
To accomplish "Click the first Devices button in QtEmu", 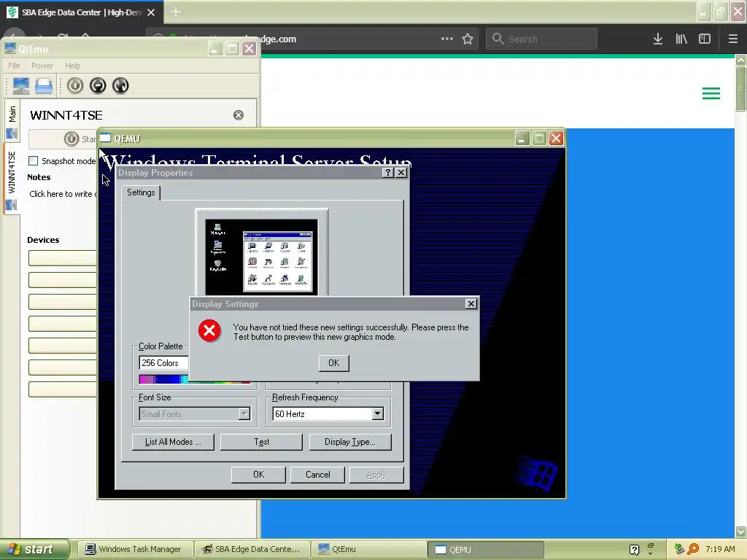I will click(x=63, y=257).
